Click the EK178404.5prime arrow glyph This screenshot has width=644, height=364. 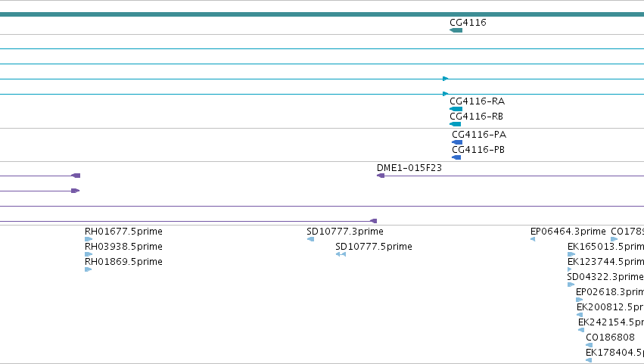(589, 360)
